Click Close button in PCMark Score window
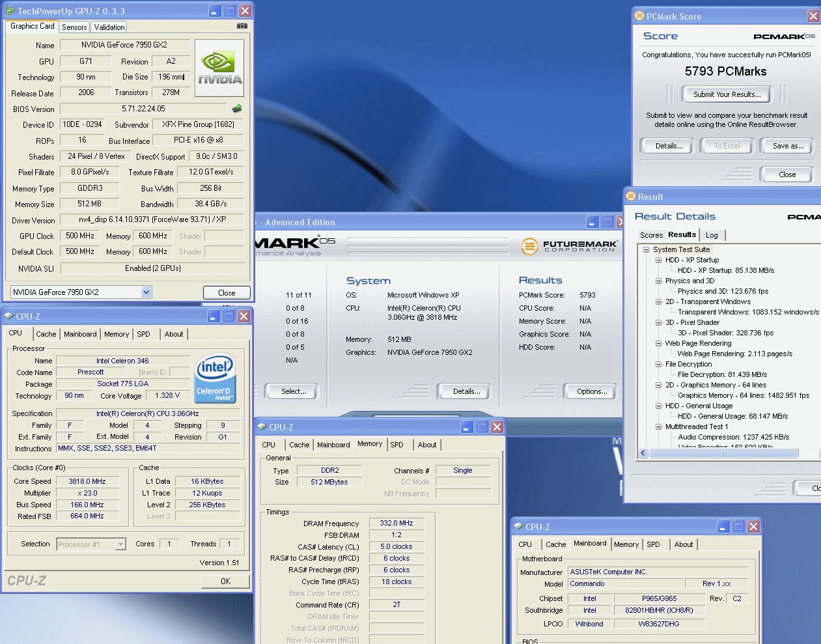This screenshot has height=644, width=821. click(787, 175)
